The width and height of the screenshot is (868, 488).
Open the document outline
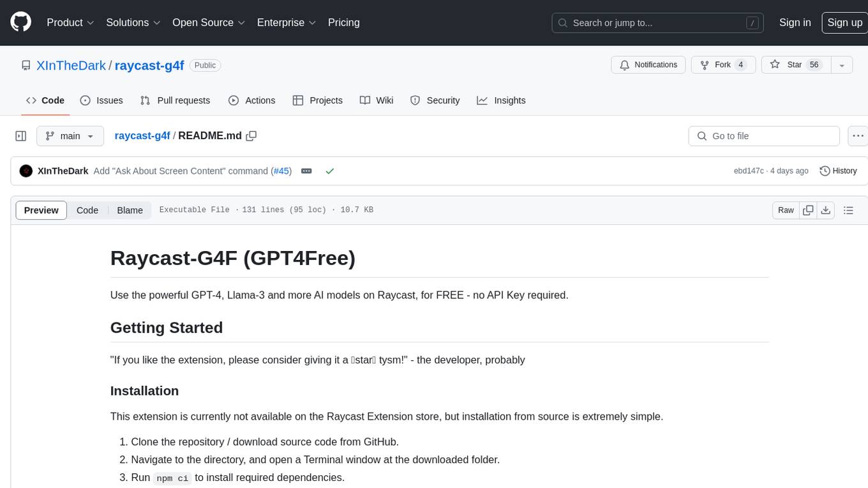click(x=849, y=210)
